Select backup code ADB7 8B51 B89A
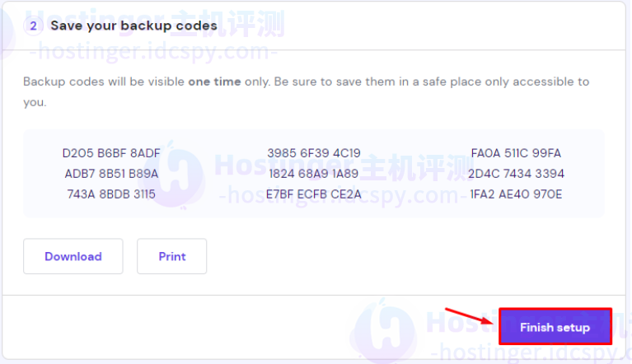Image resolution: width=632 pixels, height=364 pixels. [x=111, y=174]
